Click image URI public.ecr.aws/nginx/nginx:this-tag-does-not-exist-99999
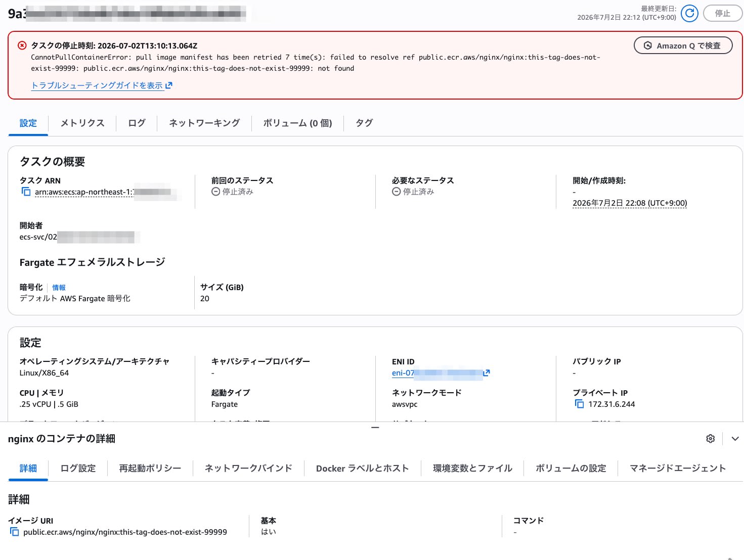This screenshot has width=744, height=560. pos(125,532)
